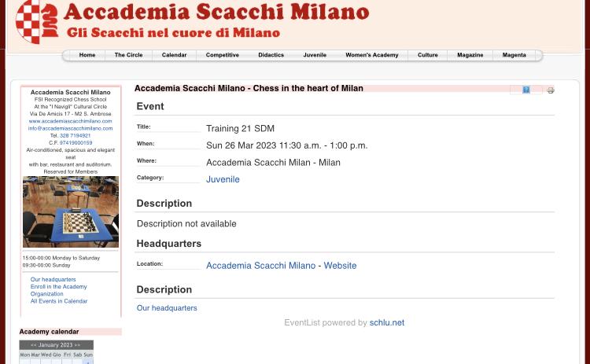Select Magazine in the navigation bar

click(x=470, y=55)
